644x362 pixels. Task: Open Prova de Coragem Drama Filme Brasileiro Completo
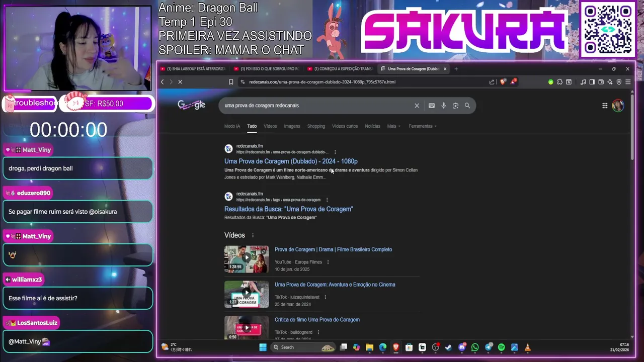coord(333,249)
